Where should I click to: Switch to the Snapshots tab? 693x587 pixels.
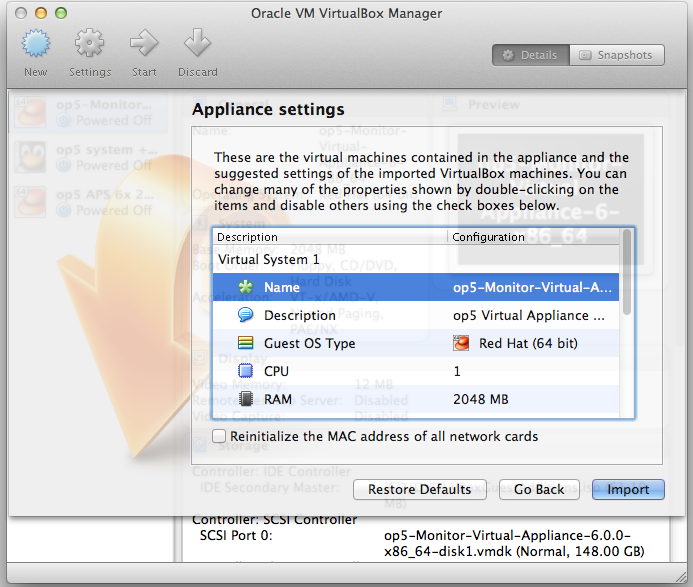click(616, 55)
